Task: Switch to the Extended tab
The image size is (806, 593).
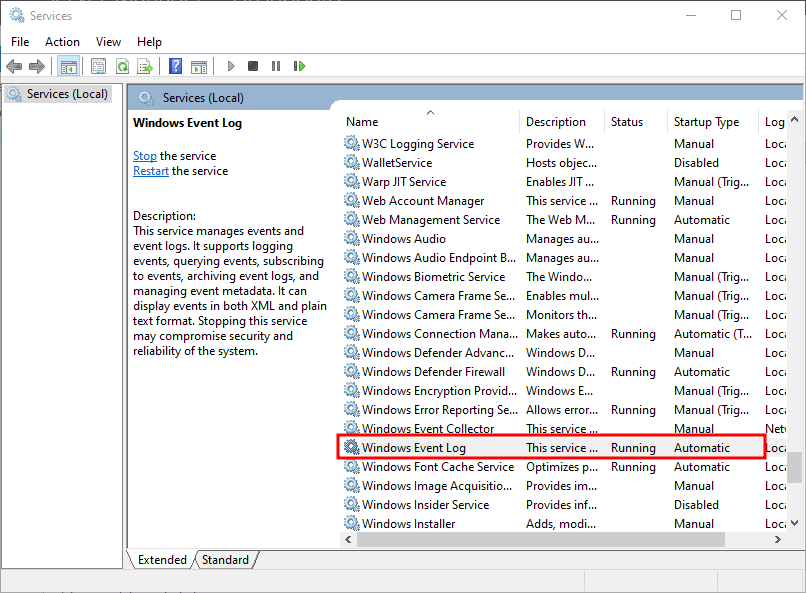Action: click(162, 560)
